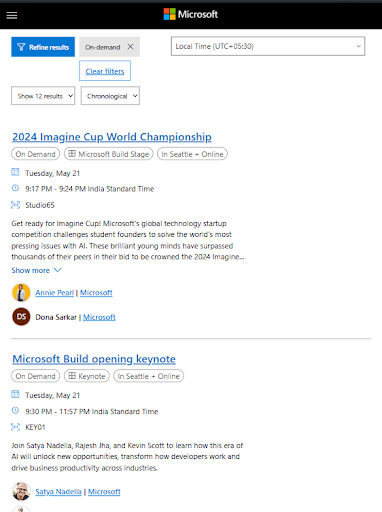
Task: Click the Microsoft logo
Action: tap(191, 14)
